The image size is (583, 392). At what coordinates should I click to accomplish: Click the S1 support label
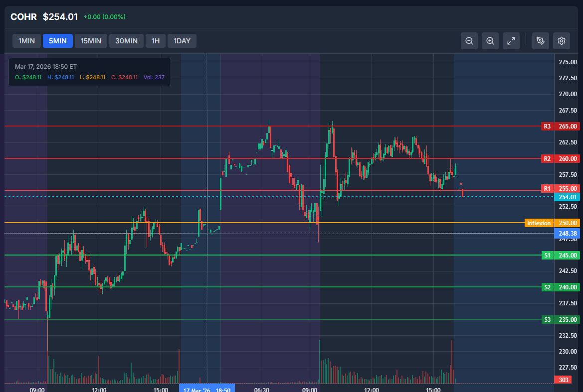547,255
